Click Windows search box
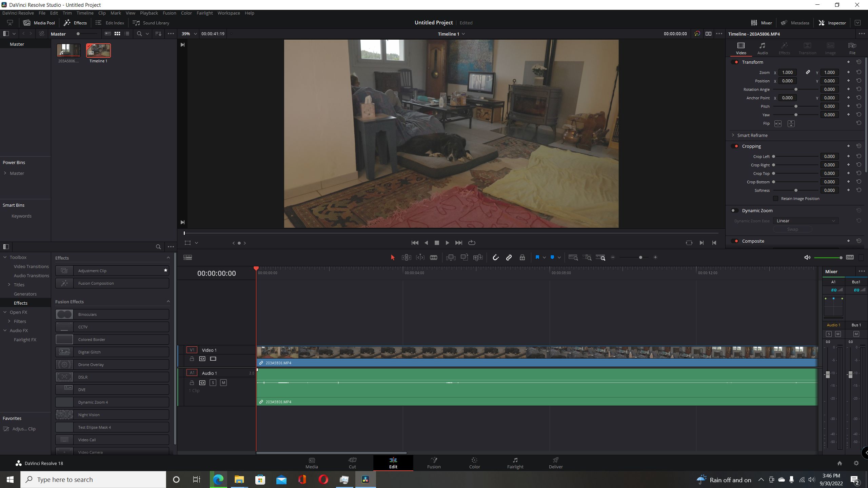Image resolution: width=868 pixels, height=488 pixels. pyautogui.click(x=93, y=480)
